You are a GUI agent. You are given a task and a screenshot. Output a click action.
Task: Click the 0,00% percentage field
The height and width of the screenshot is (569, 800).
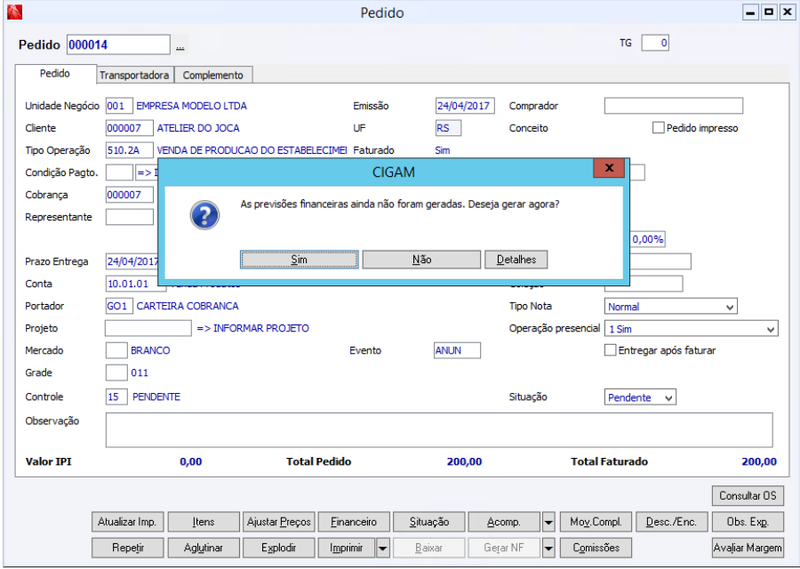[648, 239]
